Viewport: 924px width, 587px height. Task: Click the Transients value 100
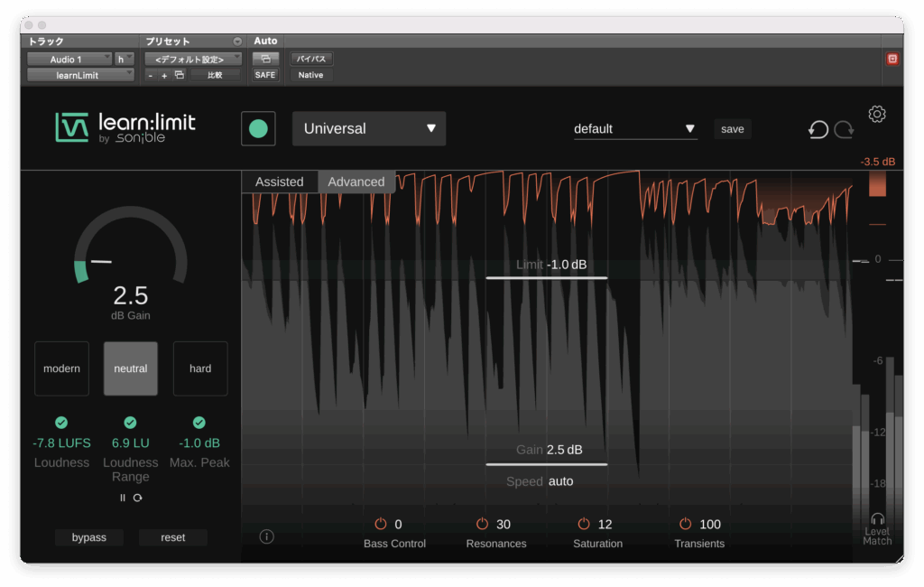[709, 524]
